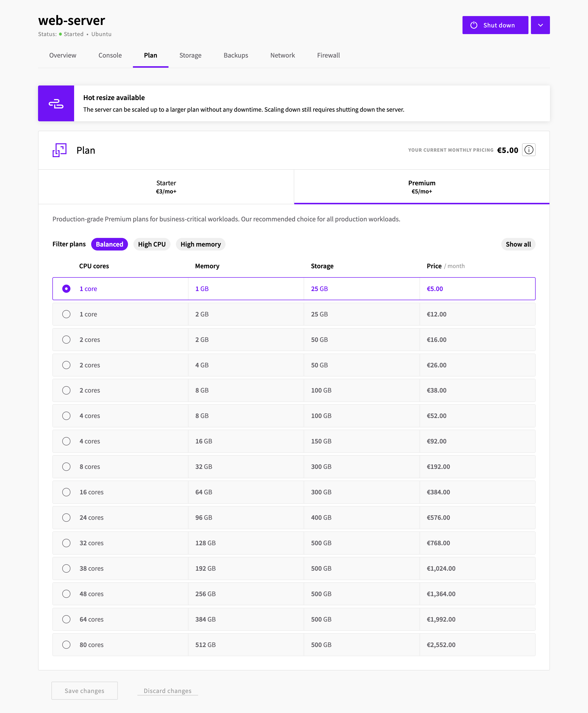Filter plans by High CPU
Viewport: 588px width, 713px height.
152,244
